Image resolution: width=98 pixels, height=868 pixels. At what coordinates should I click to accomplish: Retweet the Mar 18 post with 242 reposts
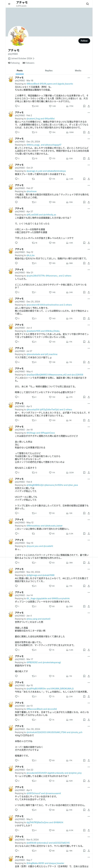point(35,106)
